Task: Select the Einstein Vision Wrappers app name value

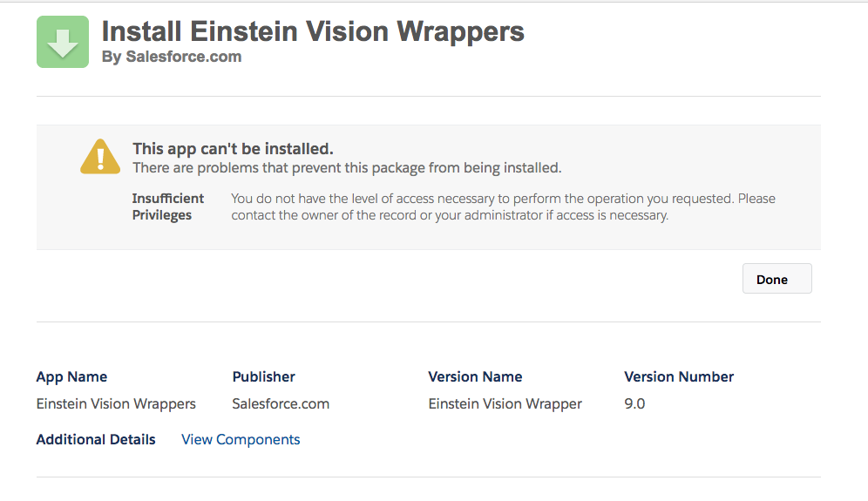Action: pos(116,404)
